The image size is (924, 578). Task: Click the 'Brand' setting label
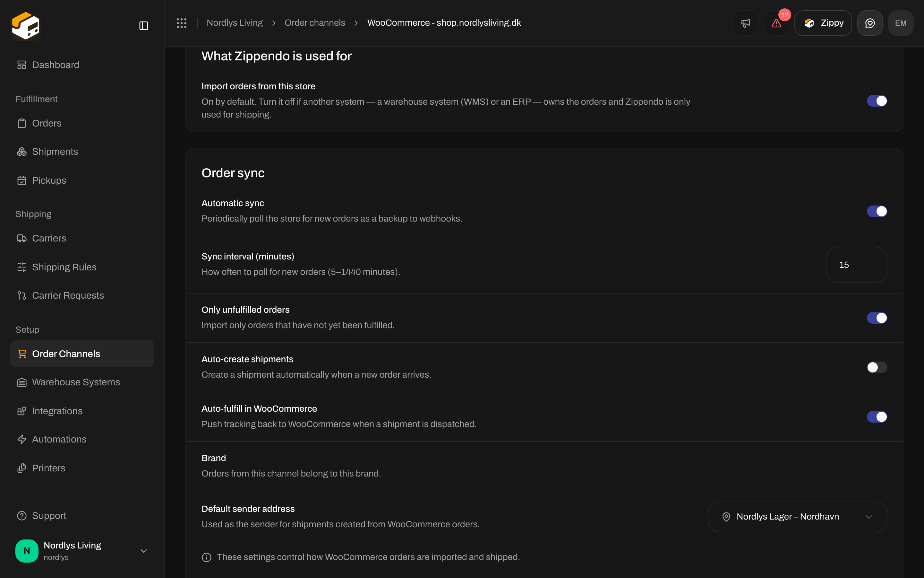tap(214, 458)
